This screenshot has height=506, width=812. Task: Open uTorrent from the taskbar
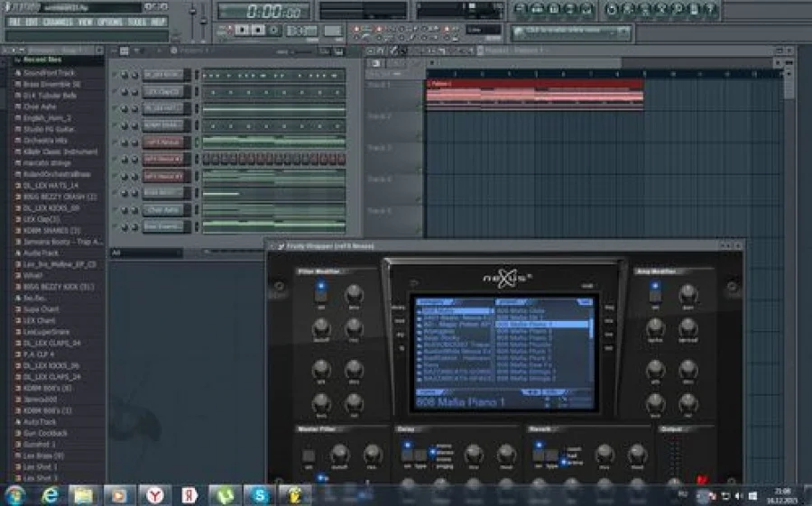point(221,494)
